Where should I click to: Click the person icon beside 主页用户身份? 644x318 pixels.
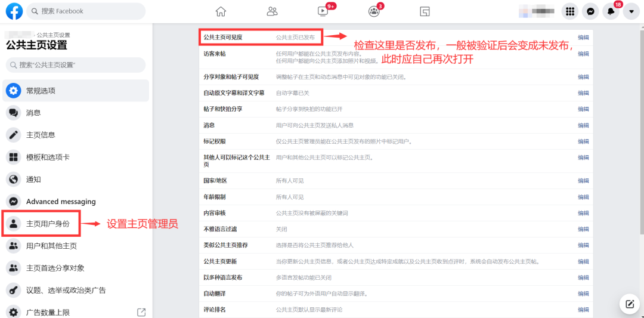tap(14, 224)
